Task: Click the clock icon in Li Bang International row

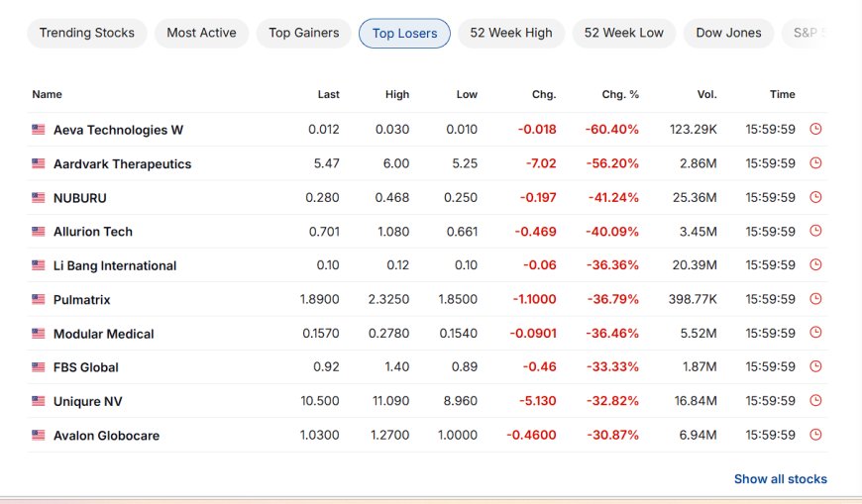Action: [x=815, y=265]
